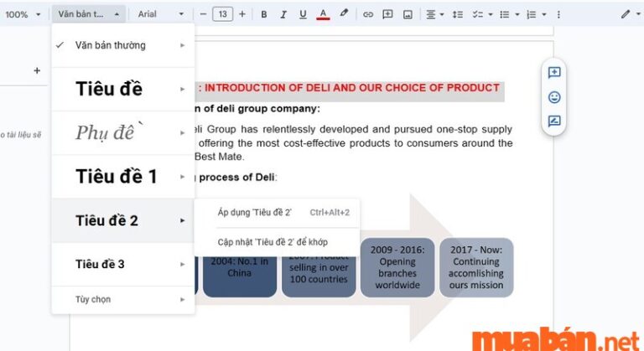
Task: Open line spacing options
Action: (x=458, y=14)
